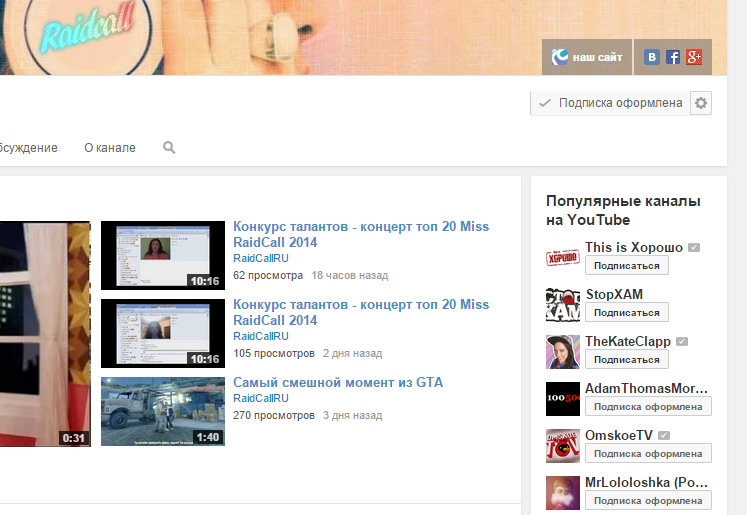Open MrLololoshka channel name
747x515 pixels.
coord(646,482)
